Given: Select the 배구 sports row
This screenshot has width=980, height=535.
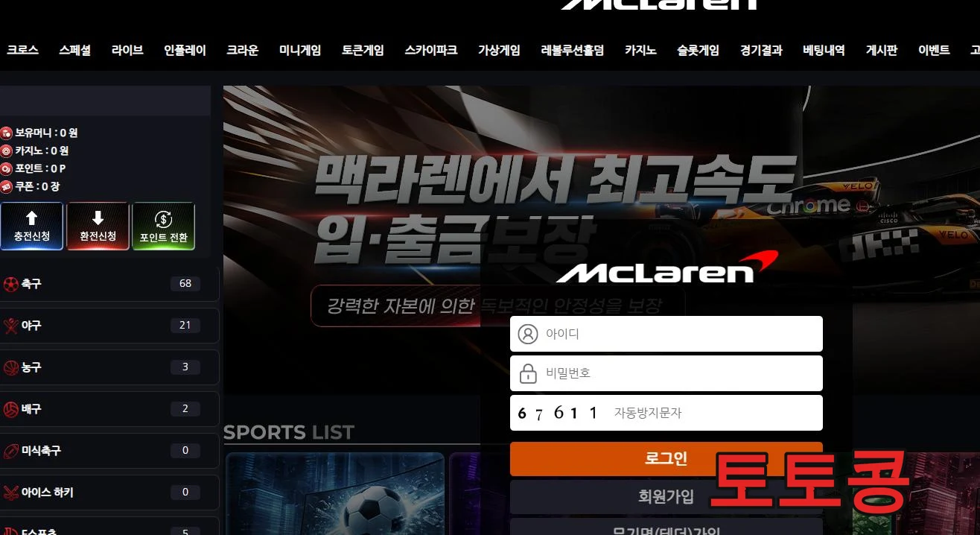Looking at the screenshot, I should pyautogui.click(x=109, y=409).
